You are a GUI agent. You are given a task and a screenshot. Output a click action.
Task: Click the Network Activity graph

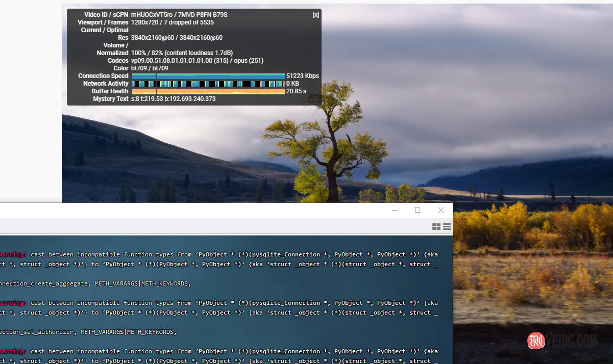point(208,84)
